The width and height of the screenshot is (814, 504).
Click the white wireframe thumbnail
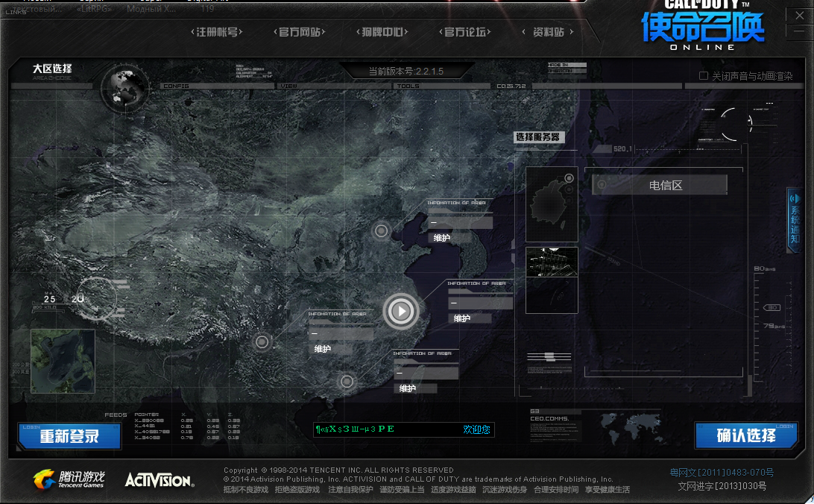tap(552, 262)
